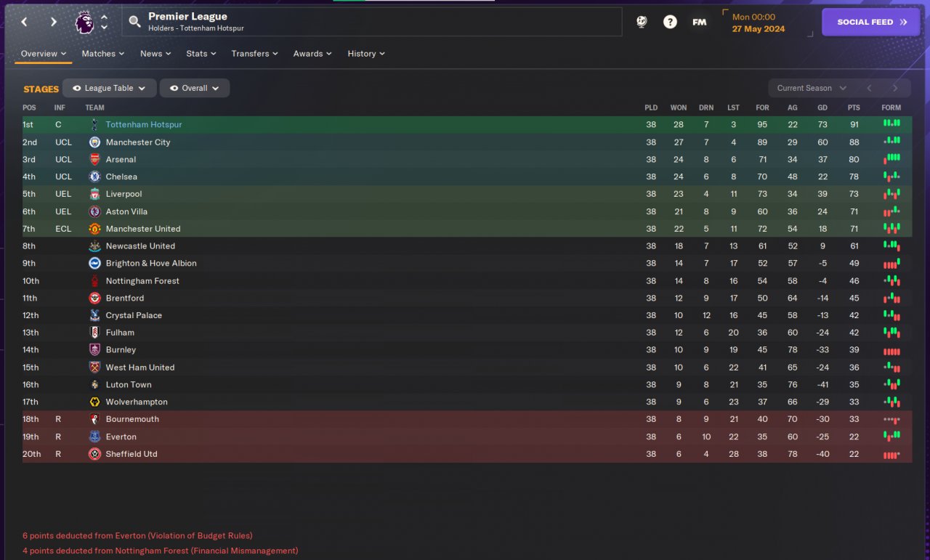This screenshot has width=930, height=560.
Task: Open the Matches tab dropdown
Action: (x=102, y=54)
